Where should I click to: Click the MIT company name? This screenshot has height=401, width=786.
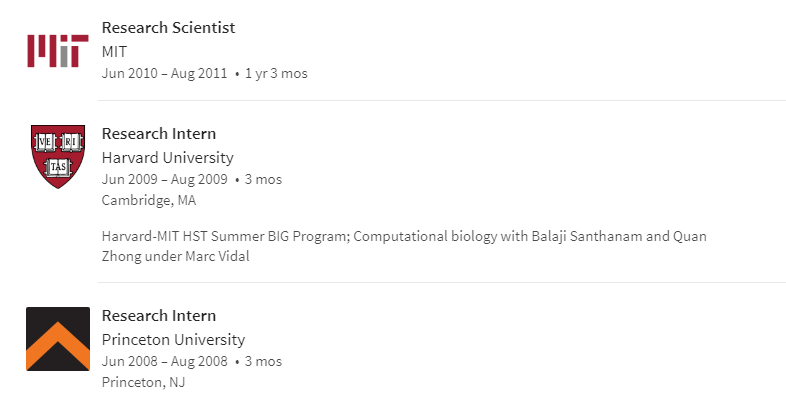tap(114, 51)
